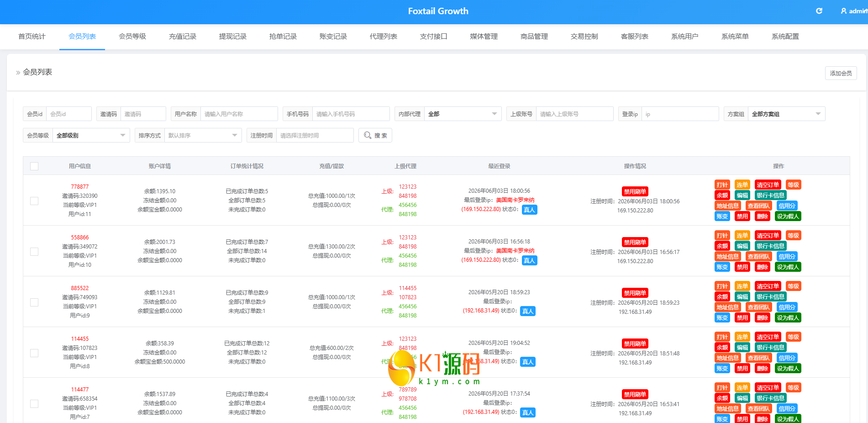This screenshot has height=423, width=868.
Task: Open the admin user menu
Action: (854, 11)
